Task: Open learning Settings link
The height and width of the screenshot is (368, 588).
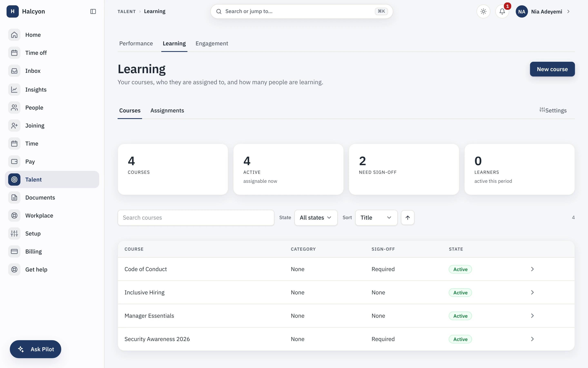Action: [553, 110]
